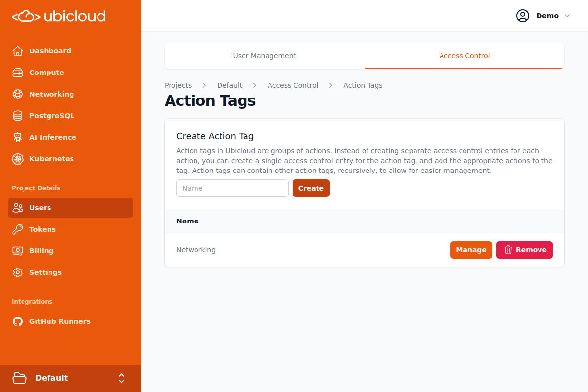Switch to the User Management tab
The height and width of the screenshot is (392, 588).
pos(265,56)
